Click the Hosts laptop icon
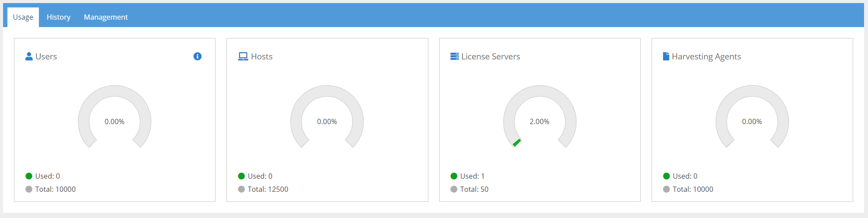This screenshot has width=868, height=218. coord(243,56)
